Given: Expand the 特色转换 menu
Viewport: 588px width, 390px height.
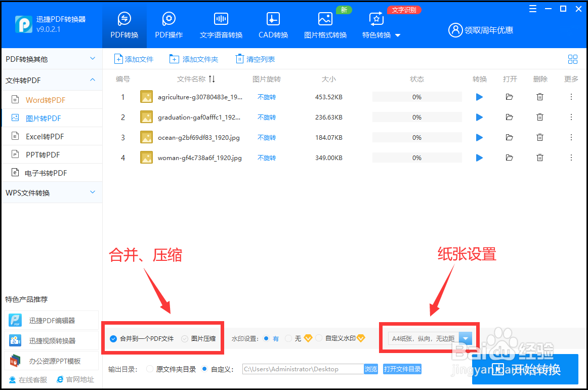Looking at the screenshot, I should [x=381, y=35].
